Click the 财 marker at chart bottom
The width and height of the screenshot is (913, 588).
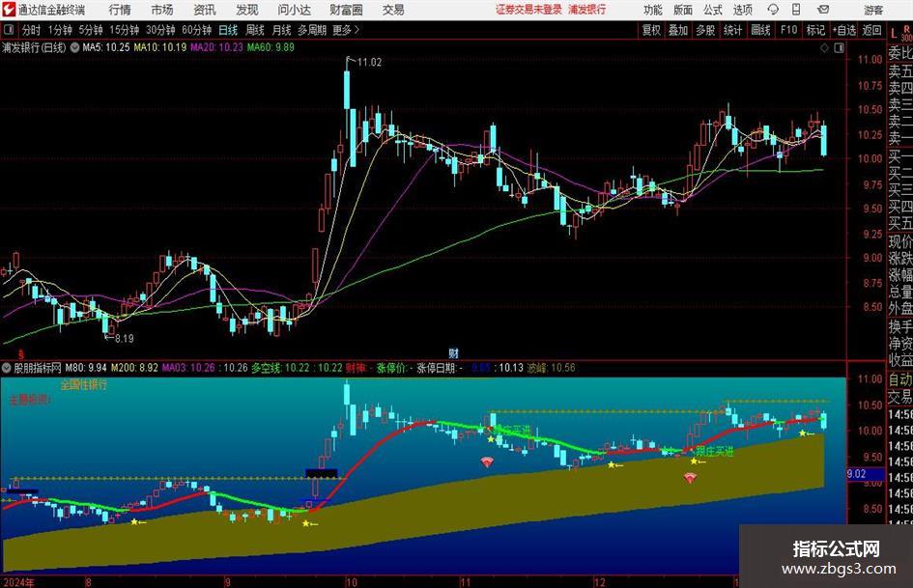(x=453, y=352)
